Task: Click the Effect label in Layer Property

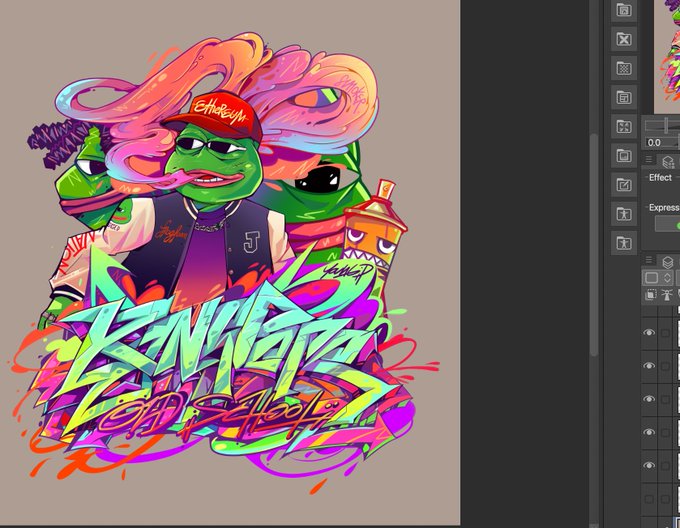Action: coord(660,178)
